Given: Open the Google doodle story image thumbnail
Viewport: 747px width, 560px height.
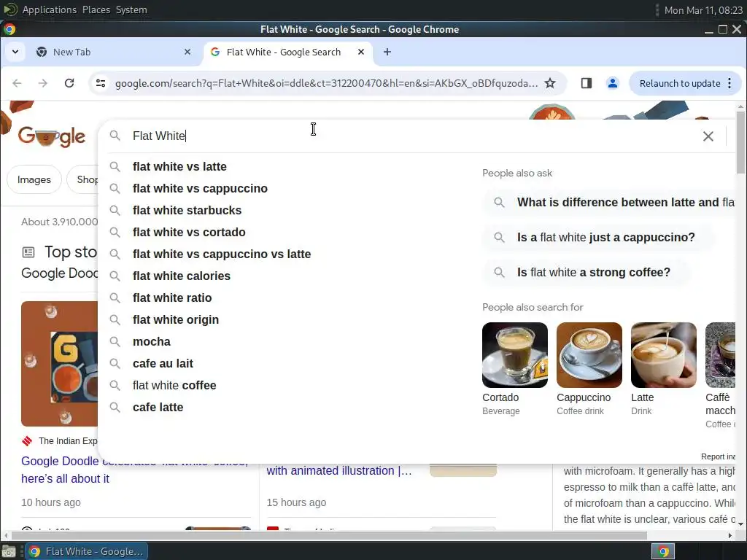Looking at the screenshot, I should (x=60, y=363).
